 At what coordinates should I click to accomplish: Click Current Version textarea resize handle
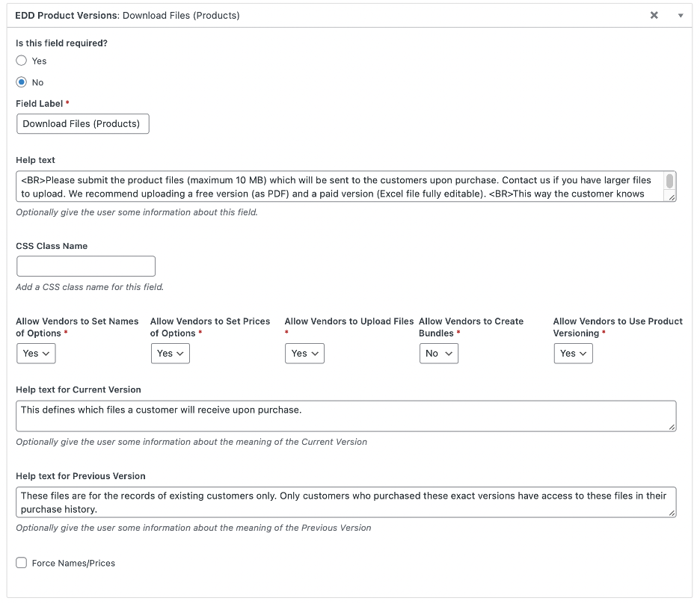(672, 427)
